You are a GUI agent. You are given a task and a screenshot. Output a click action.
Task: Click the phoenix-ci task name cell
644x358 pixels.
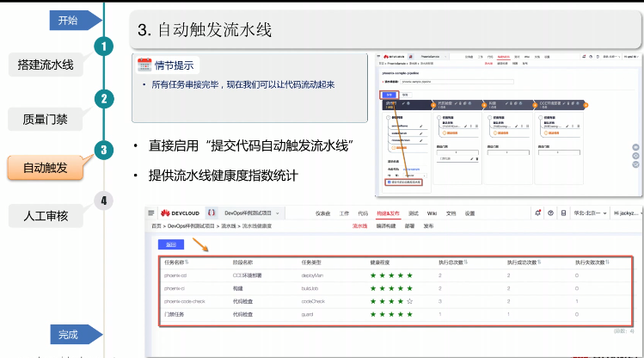175,288
